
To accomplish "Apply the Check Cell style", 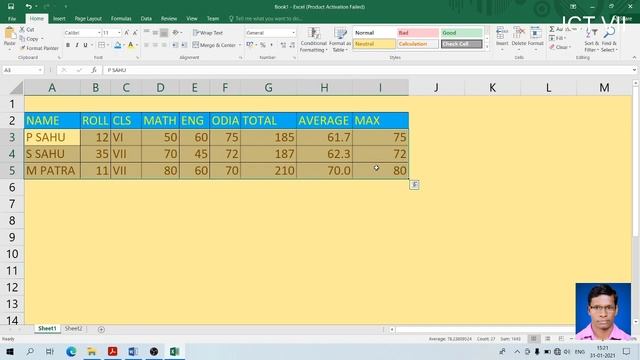I will pyautogui.click(x=461, y=44).
